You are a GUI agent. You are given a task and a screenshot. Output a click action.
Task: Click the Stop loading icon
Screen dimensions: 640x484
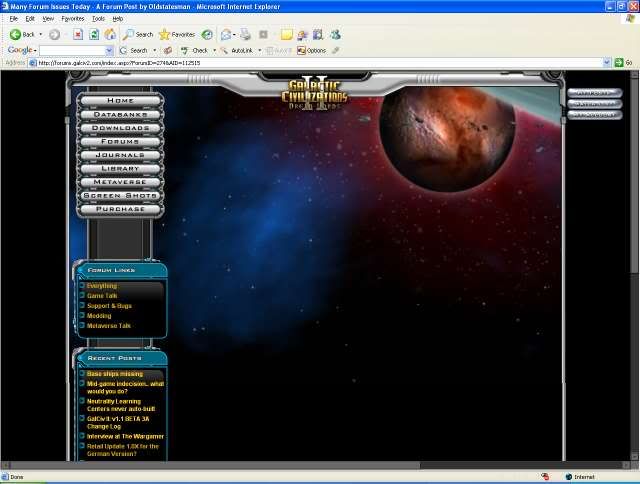[78, 35]
